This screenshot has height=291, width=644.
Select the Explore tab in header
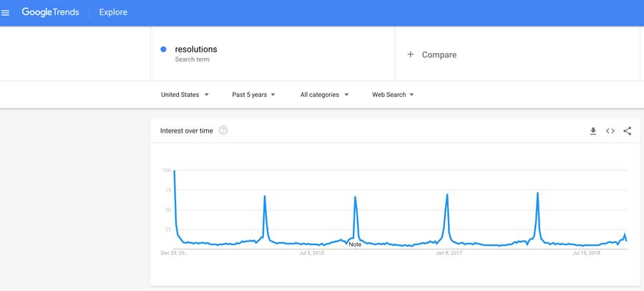(x=113, y=12)
